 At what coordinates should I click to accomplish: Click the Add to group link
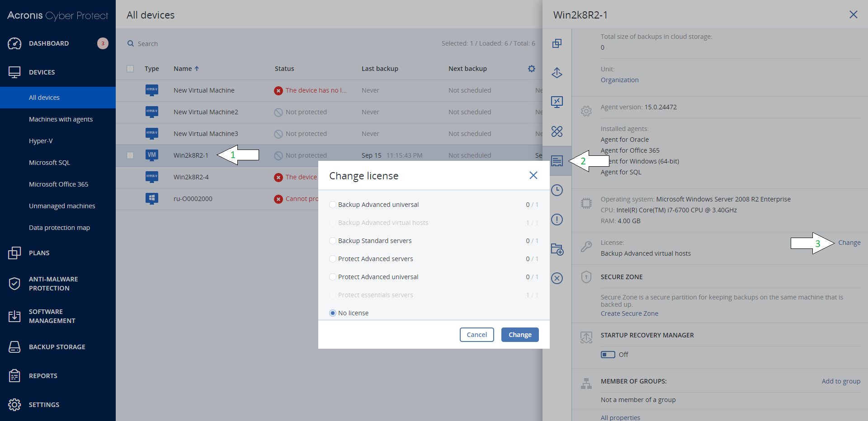coord(841,381)
